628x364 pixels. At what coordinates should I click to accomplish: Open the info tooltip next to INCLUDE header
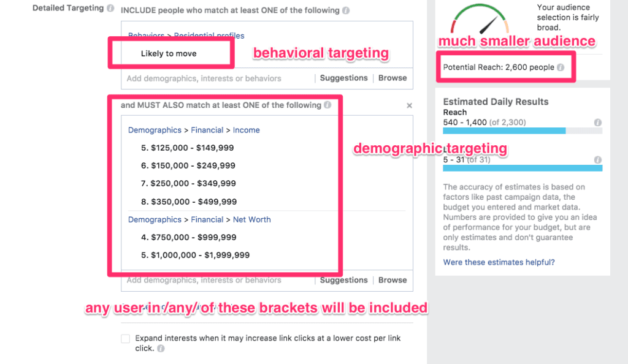(345, 10)
